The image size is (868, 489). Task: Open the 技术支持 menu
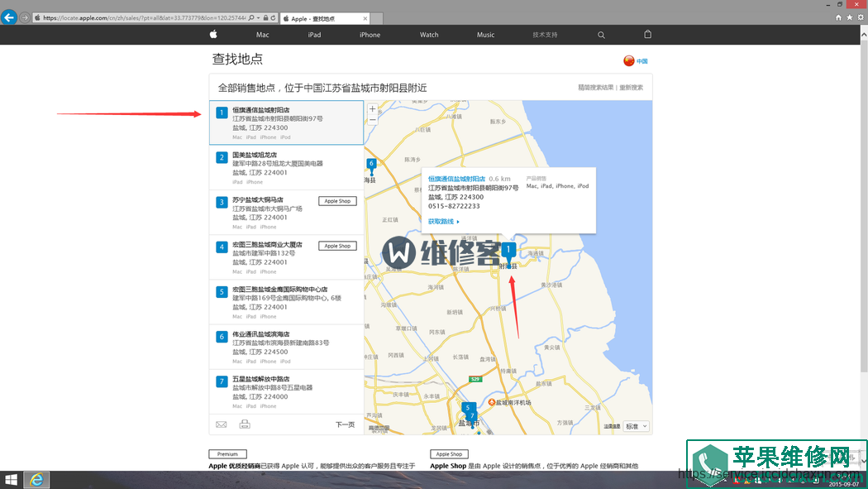[x=545, y=35]
